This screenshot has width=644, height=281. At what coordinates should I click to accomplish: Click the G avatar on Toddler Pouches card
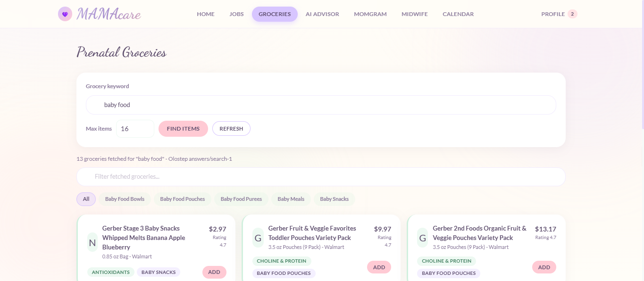(258, 238)
